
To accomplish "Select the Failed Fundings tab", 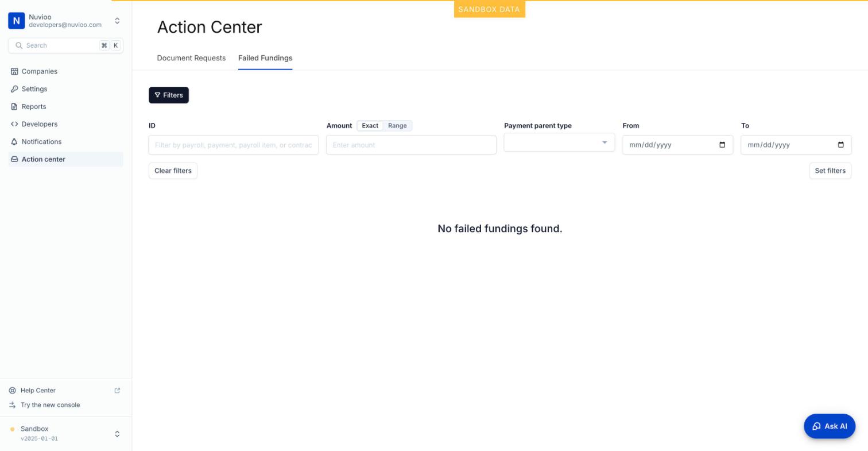I will (x=265, y=58).
